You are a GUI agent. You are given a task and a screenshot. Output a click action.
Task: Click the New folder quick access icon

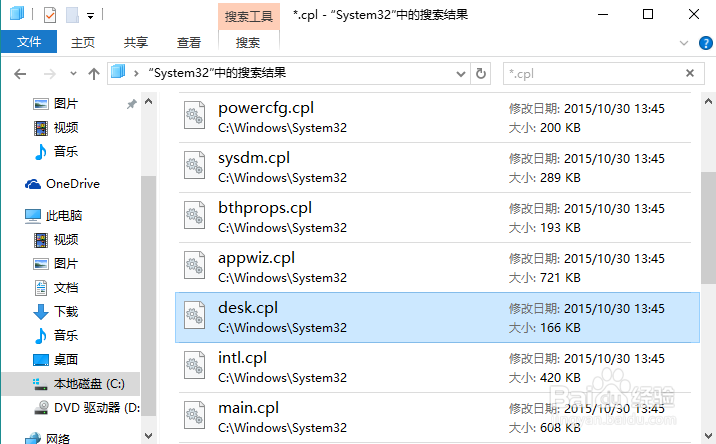[x=72, y=15]
